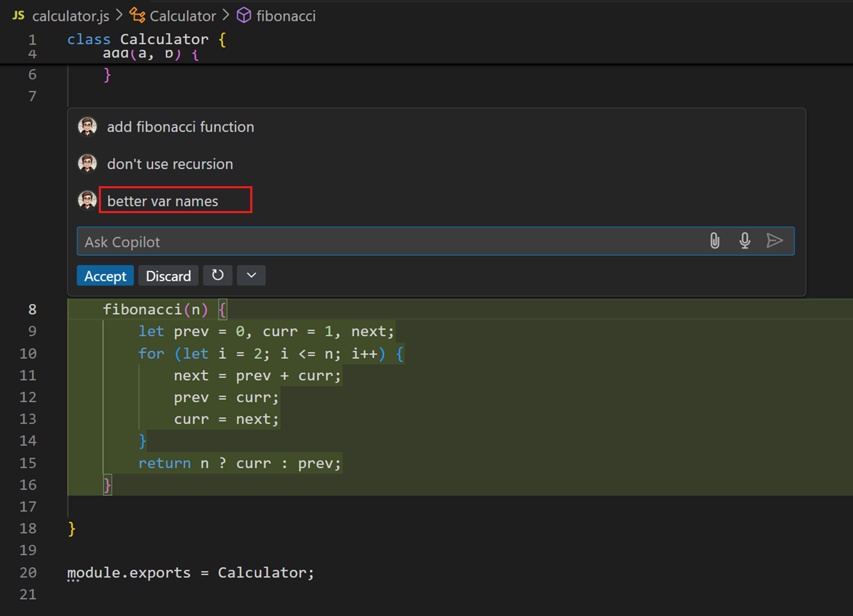Regenerate response with the retry icon

218,275
